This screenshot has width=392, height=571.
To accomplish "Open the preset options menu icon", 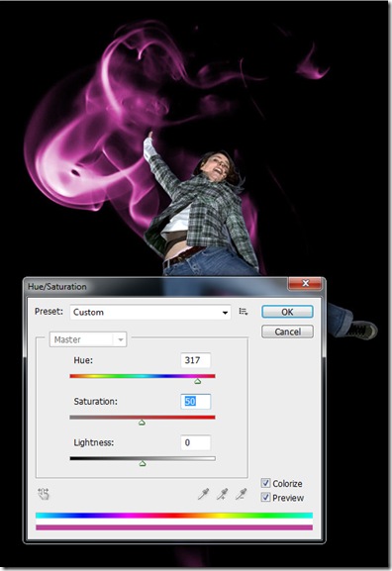I will (243, 312).
